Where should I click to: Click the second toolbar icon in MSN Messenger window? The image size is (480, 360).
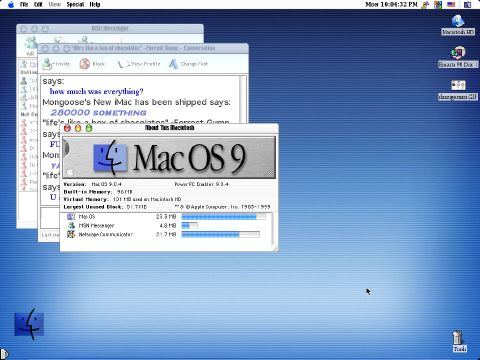[x=58, y=40]
